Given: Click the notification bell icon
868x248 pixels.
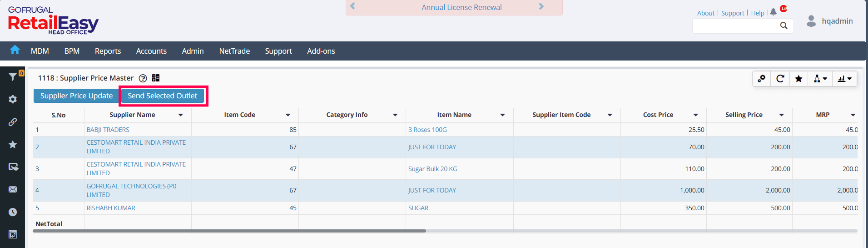Looking at the screenshot, I should click(773, 12).
